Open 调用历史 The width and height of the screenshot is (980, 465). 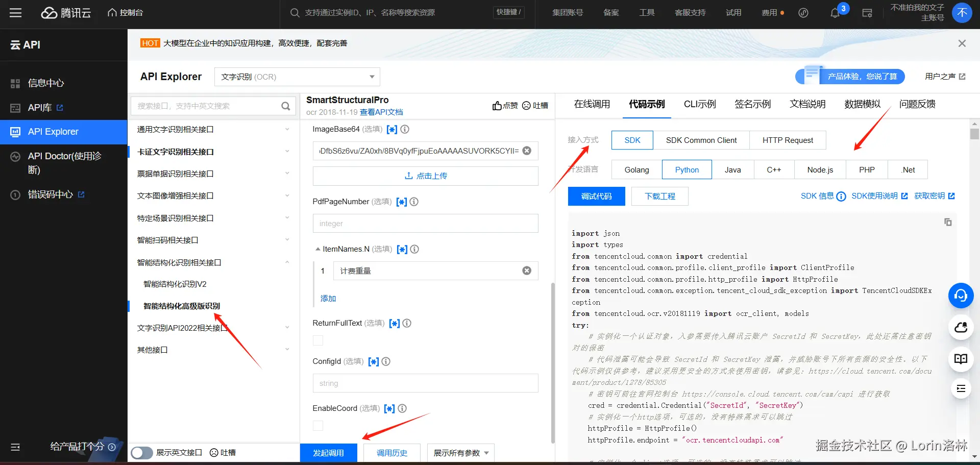[x=392, y=453]
